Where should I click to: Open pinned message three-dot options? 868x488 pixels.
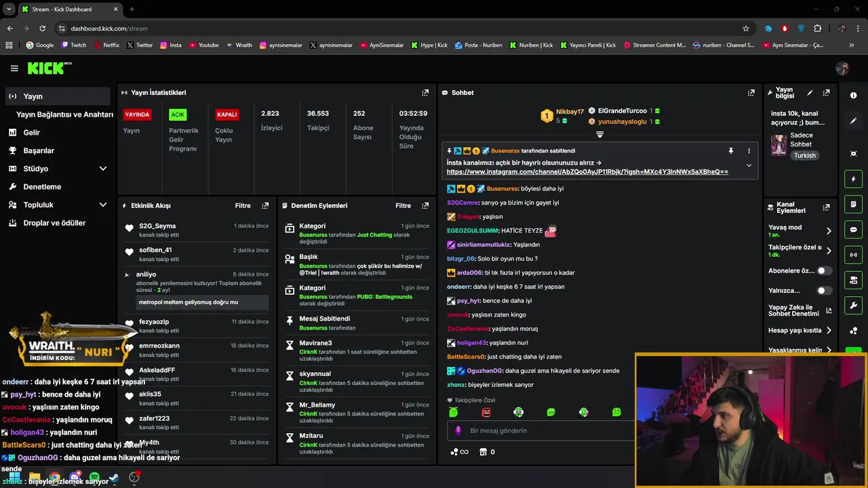[x=749, y=151]
